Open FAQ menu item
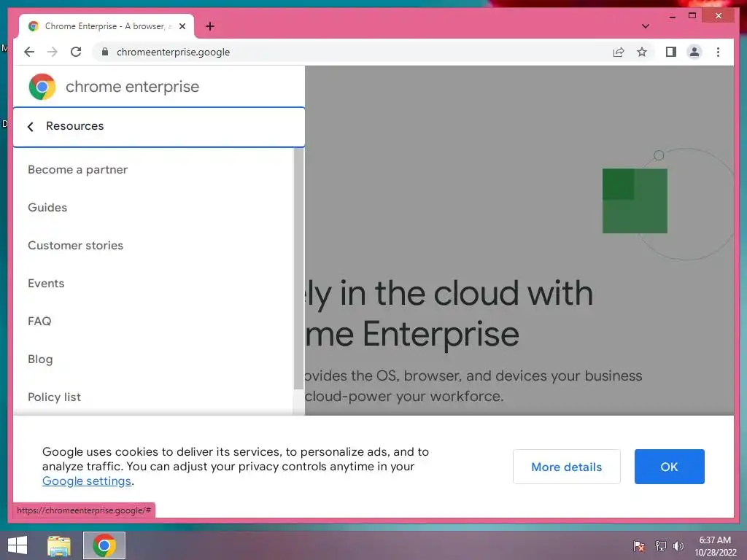 [39, 322]
